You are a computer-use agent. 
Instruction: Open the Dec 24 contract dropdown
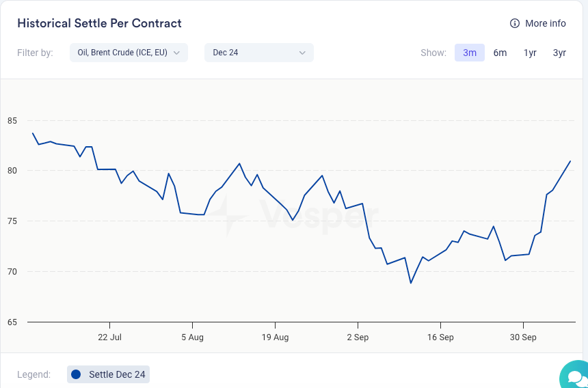258,53
